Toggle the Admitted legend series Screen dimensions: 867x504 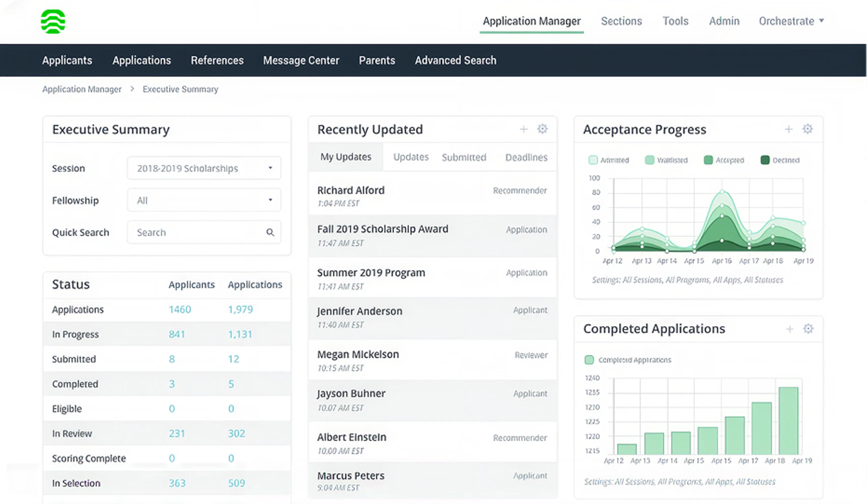609,160
